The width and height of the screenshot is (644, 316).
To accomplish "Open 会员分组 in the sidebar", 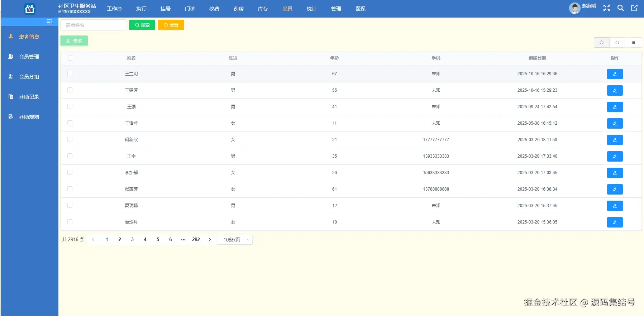I will pos(29,77).
